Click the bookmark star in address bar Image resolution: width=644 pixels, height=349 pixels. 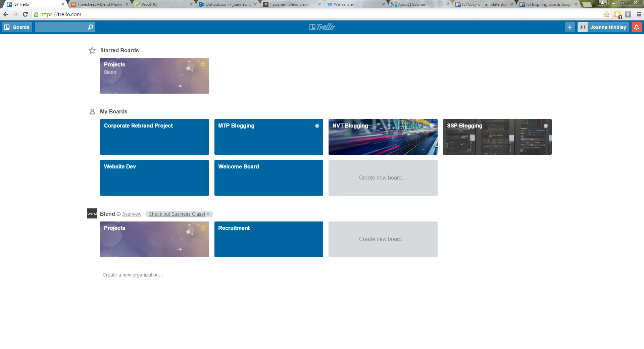tap(606, 14)
